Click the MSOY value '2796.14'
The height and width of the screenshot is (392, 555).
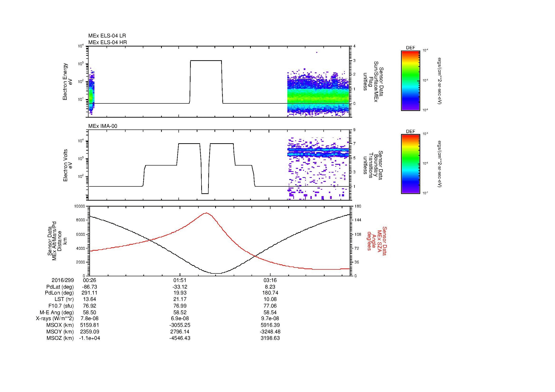(x=180, y=332)
